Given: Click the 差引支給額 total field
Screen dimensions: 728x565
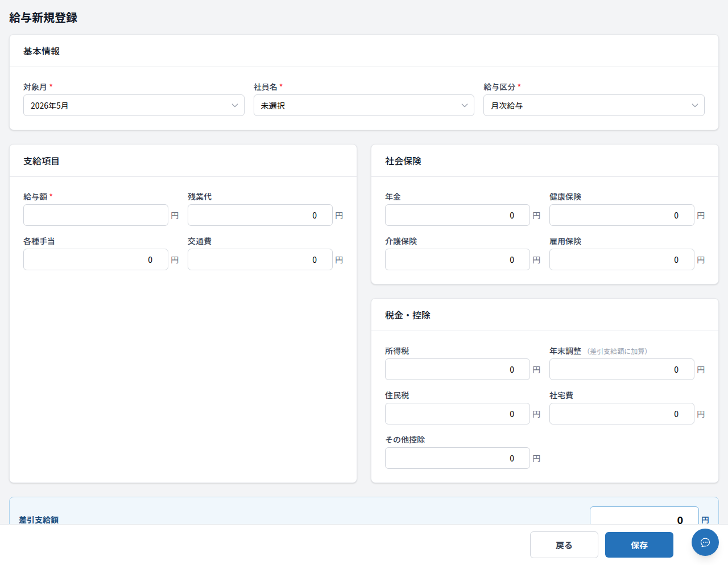Looking at the screenshot, I should click(x=644, y=515).
